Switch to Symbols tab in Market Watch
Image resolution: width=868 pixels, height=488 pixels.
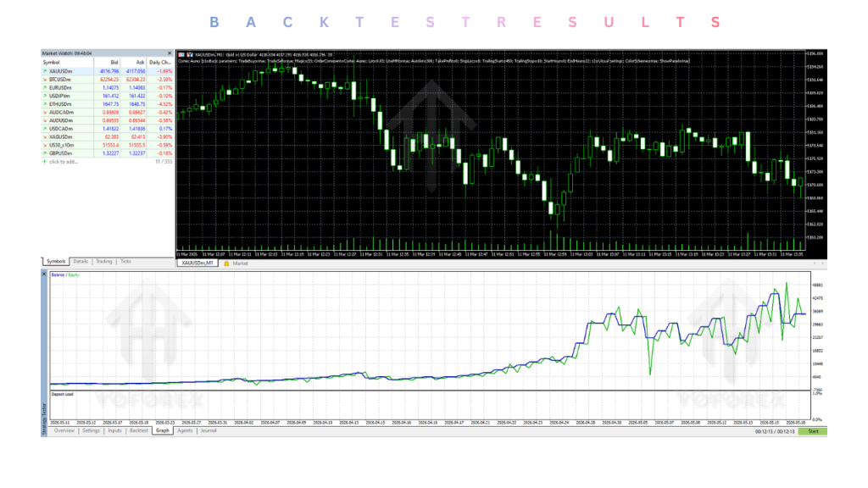[x=55, y=261]
